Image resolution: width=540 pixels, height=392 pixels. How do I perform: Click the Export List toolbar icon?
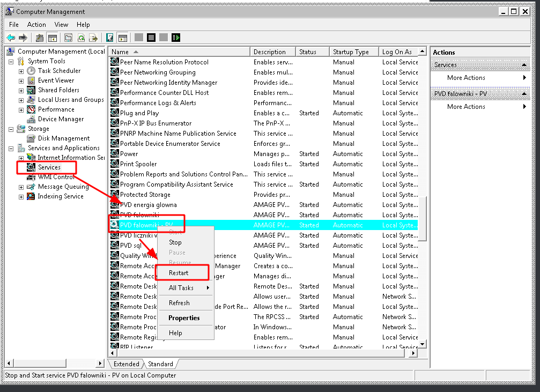(93, 38)
